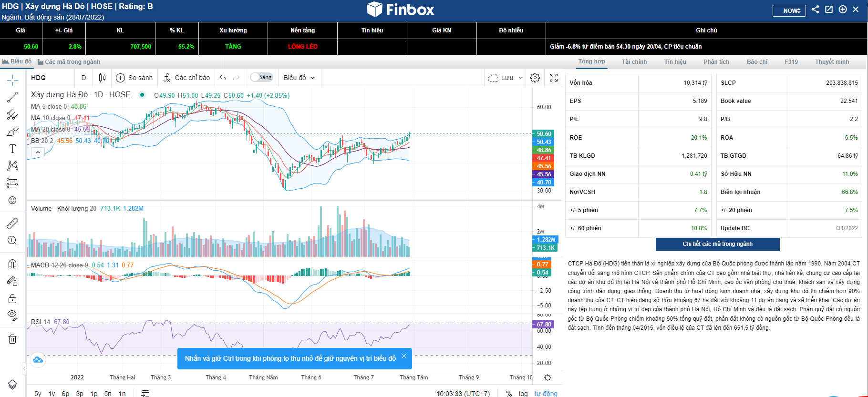Click the share icon in header
This screenshot has height=397, width=868.
[x=816, y=10]
